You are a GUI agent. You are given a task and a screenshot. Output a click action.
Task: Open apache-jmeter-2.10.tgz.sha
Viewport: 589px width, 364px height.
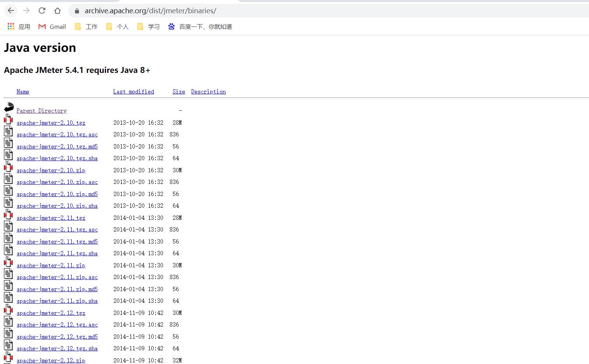[57, 158]
